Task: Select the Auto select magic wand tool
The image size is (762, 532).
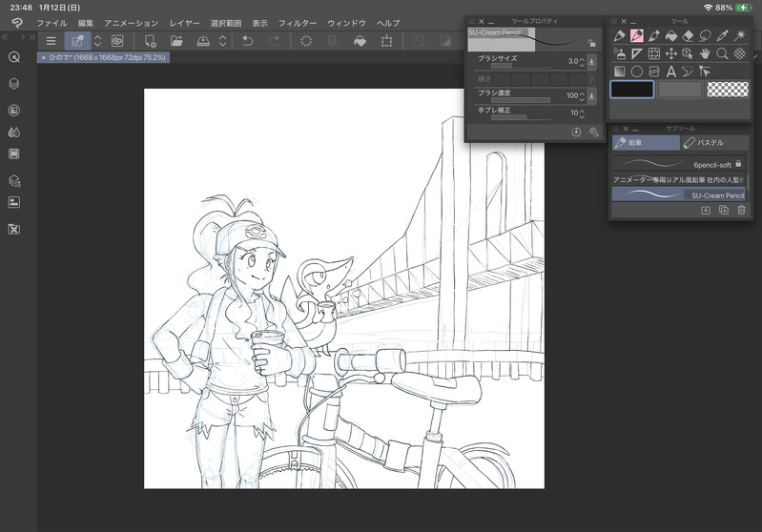Action: (x=740, y=35)
